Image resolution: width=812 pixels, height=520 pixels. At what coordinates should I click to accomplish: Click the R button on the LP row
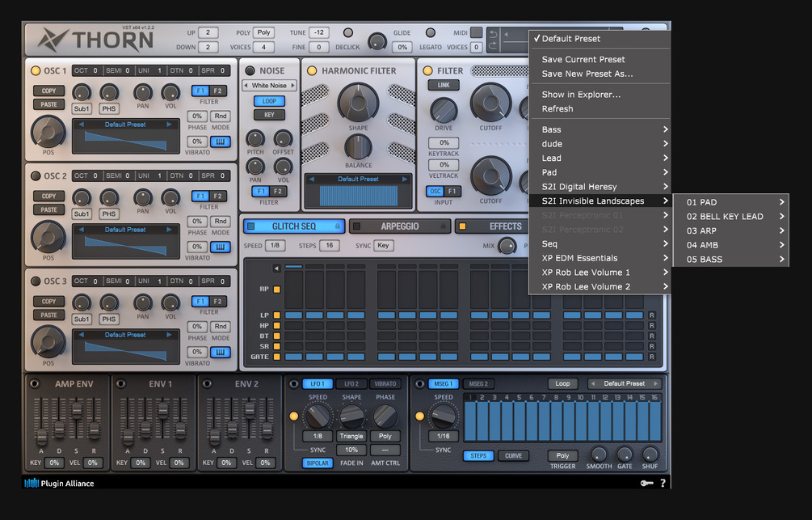tap(652, 315)
